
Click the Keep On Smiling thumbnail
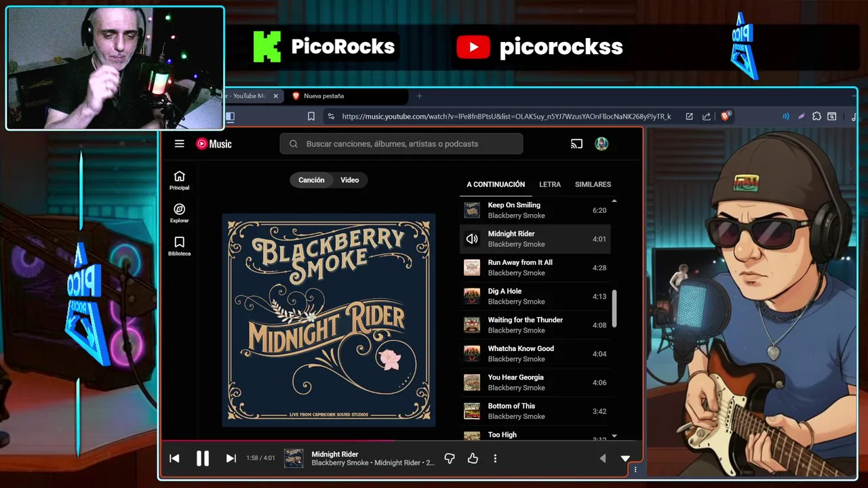[472, 210]
